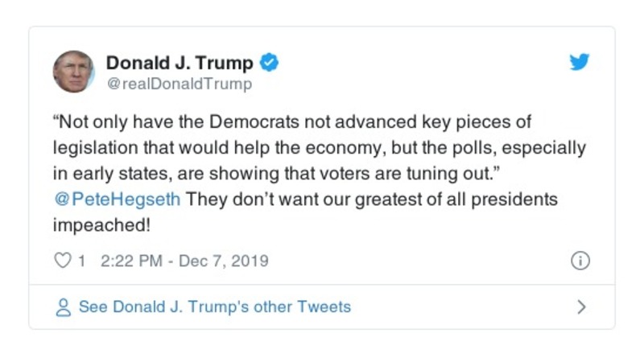Click the Dec 7, 2019 date text
644x358 pixels.
[223, 261]
